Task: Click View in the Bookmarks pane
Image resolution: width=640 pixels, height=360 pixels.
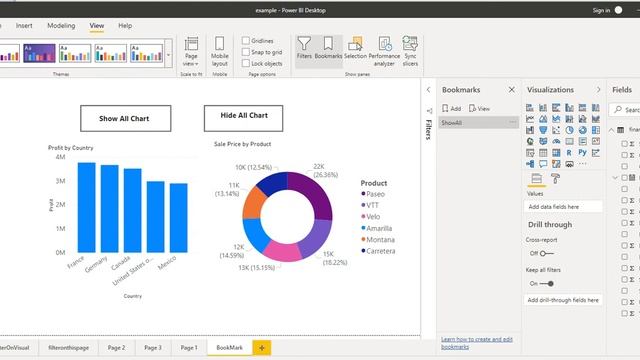Action: pos(479,109)
